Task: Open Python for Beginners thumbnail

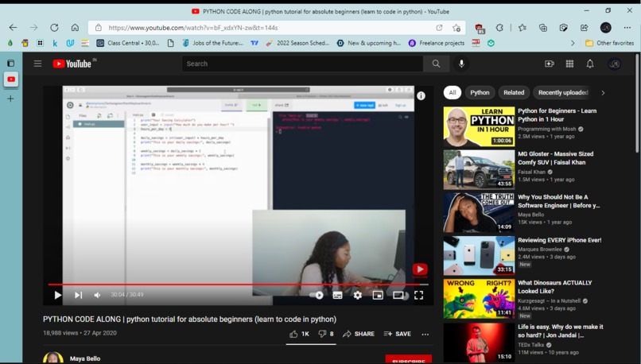Action: 479,126
